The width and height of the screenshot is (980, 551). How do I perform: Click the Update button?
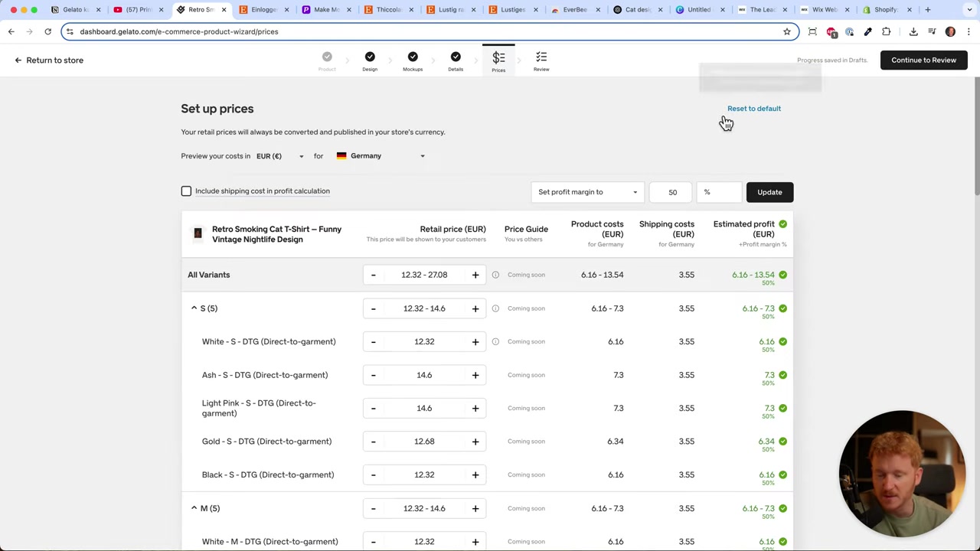pyautogui.click(x=769, y=192)
